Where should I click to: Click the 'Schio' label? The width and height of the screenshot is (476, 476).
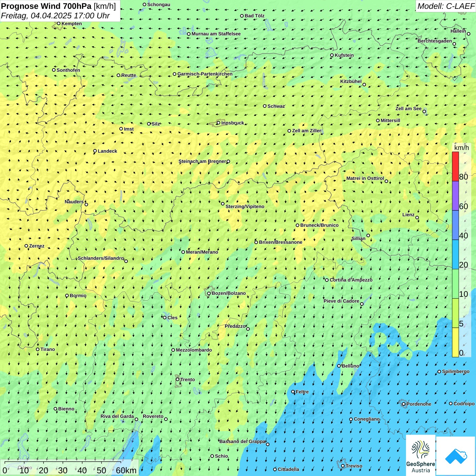point(221,456)
